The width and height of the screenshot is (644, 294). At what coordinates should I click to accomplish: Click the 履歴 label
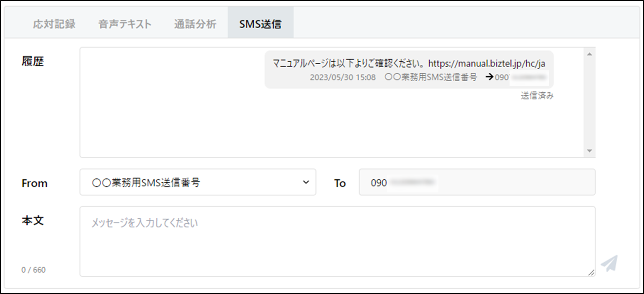(x=33, y=62)
